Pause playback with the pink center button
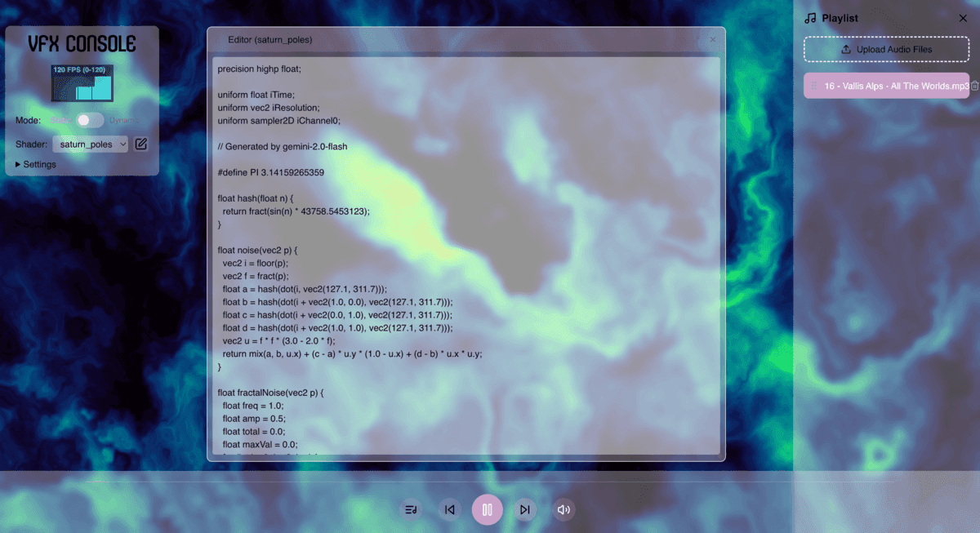This screenshot has width=980, height=533. pos(487,510)
